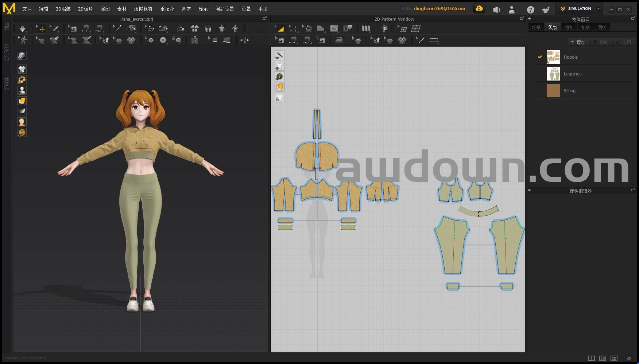Viewport: 639px width, 364px height.
Task: Click the Simulate down-arrow icon
Action: 23,28
